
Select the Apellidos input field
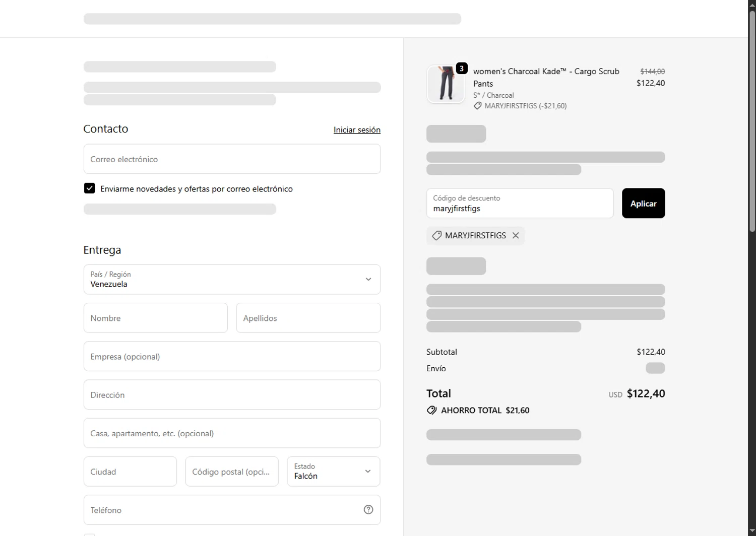308,318
